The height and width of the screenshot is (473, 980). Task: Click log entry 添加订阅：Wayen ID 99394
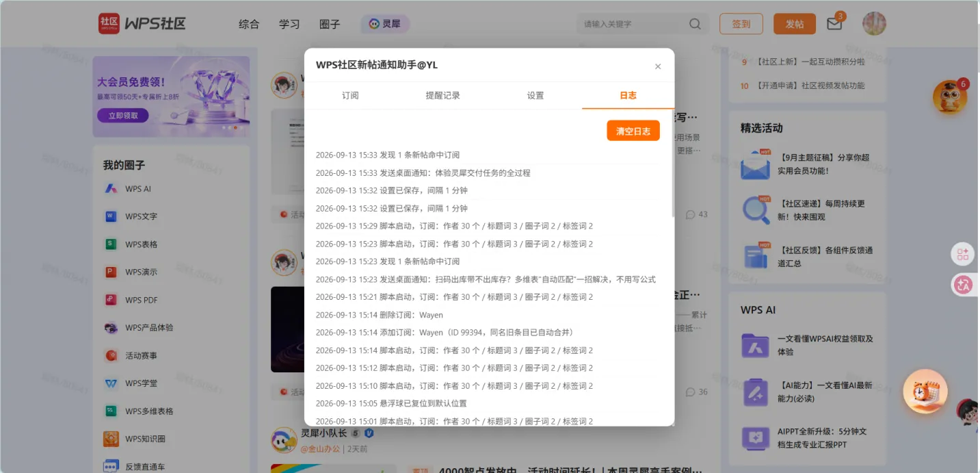coord(445,333)
